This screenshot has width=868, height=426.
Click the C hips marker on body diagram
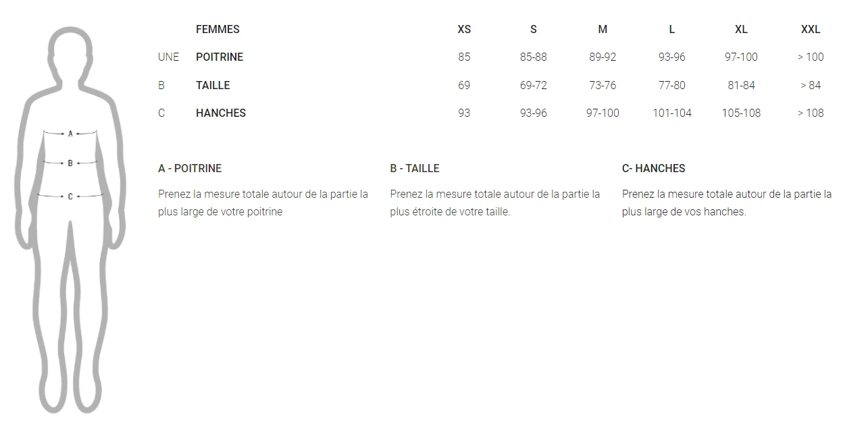70,196
